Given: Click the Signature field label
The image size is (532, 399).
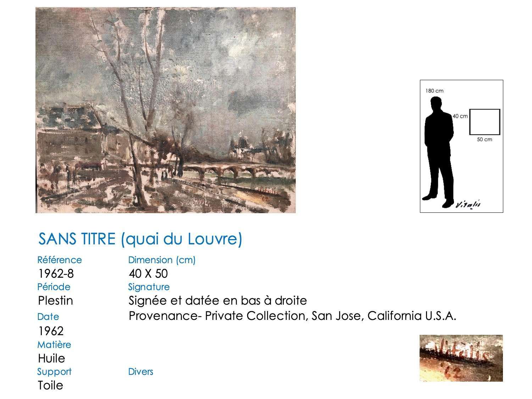Looking at the screenshot, I should tap(149, 287).
